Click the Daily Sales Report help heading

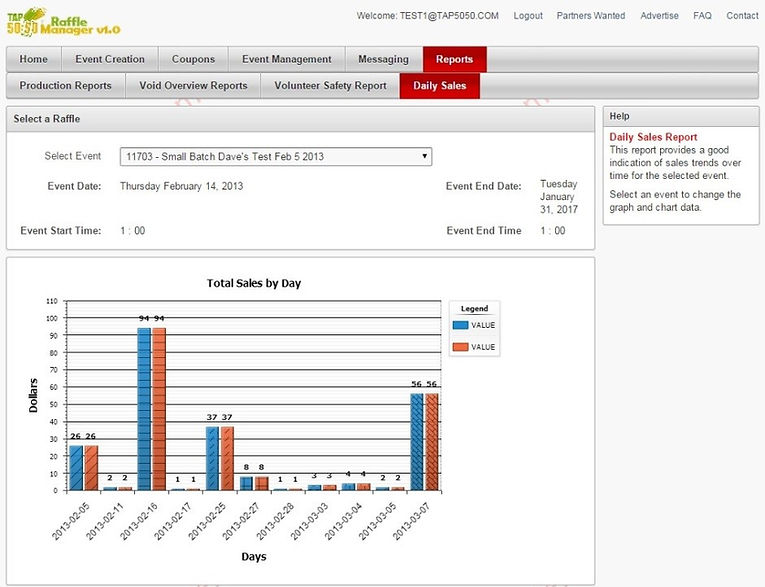[653, 137]
